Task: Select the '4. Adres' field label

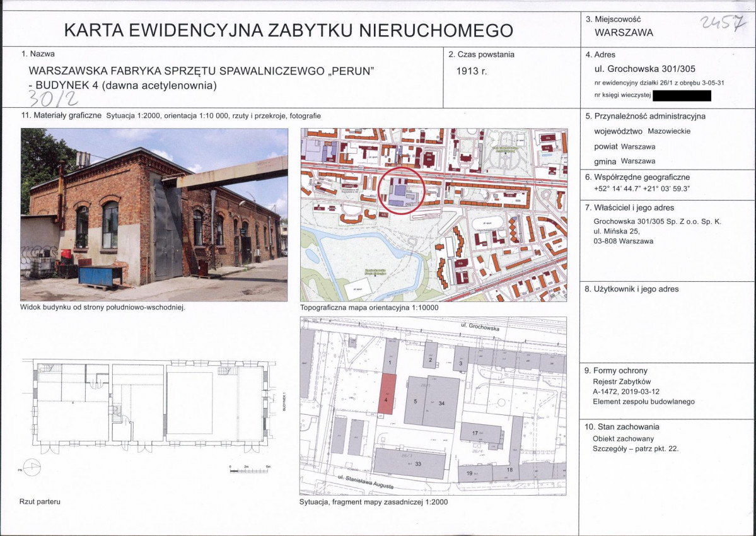Action: [600, 54]
